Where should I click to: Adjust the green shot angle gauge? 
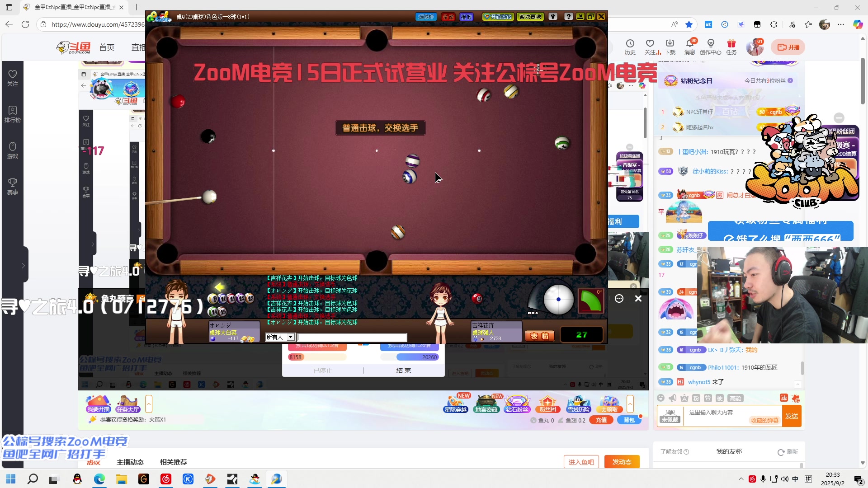coord(591,301)
